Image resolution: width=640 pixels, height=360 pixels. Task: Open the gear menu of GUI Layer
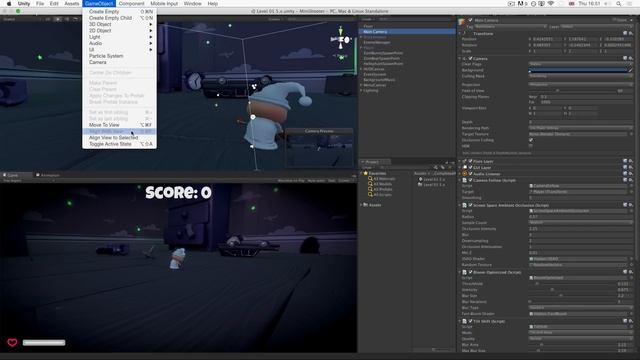click(x=631, y=167)
